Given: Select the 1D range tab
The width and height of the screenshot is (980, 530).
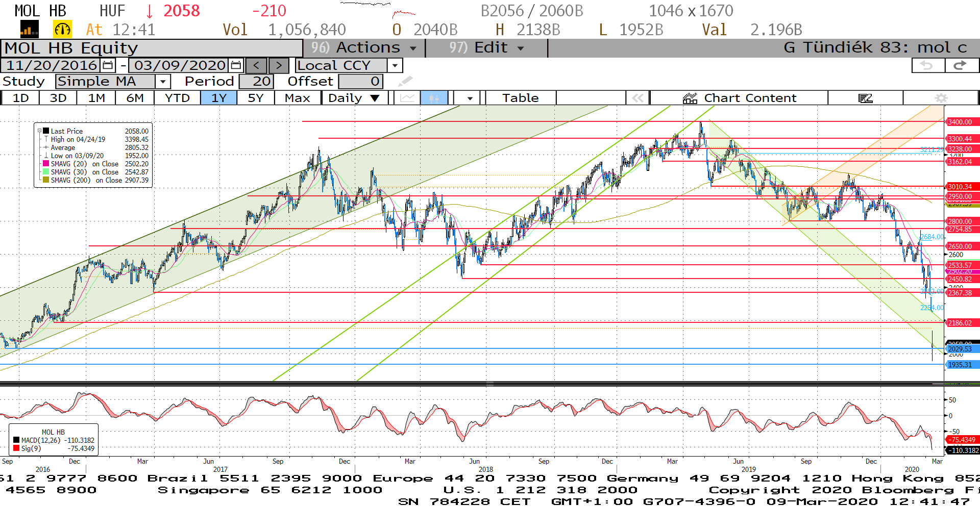Looking at the screenshot, I should [x=20, y=98].
